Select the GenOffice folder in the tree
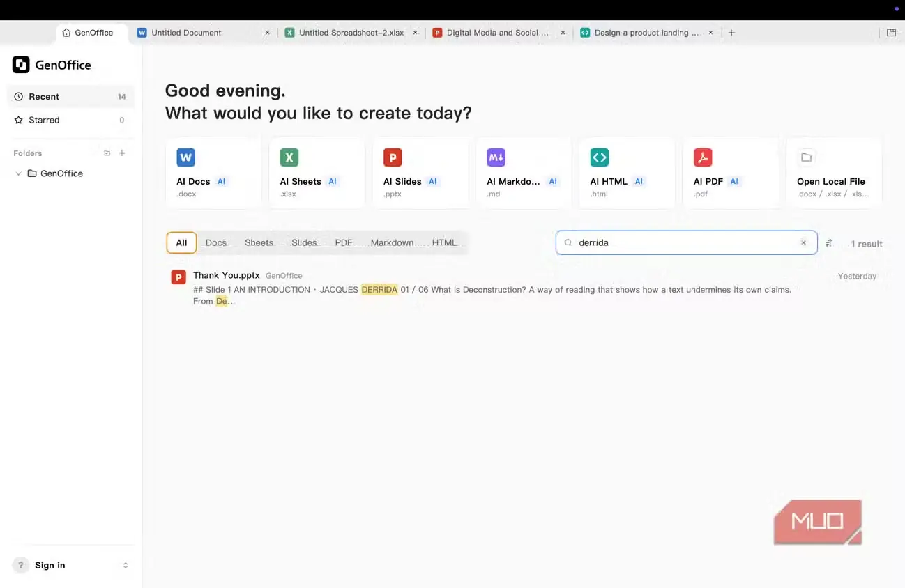 click(61, 173)
